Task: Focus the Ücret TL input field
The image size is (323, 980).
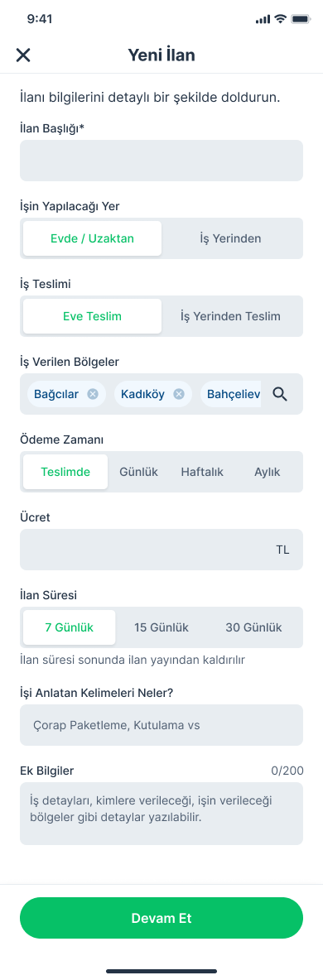Action: click(161, 550)
